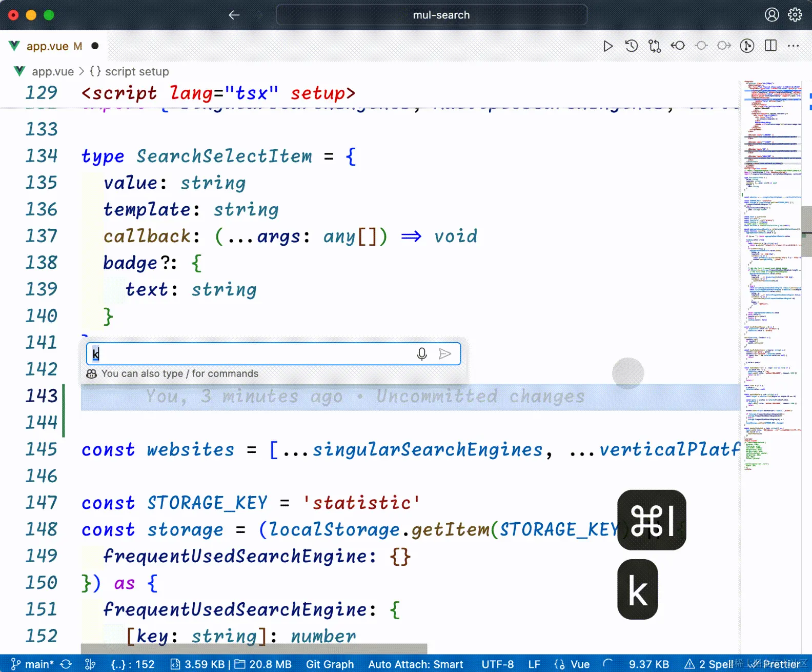Open more editor actions ellipsis
This screenshot has width=812, height=672.
(794, 46)
